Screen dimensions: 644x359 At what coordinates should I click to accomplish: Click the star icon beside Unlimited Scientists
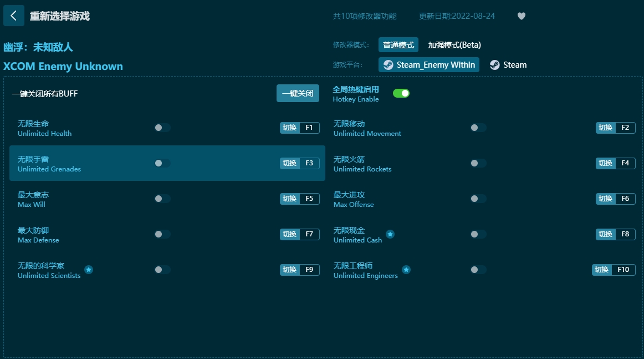[89, 270]
